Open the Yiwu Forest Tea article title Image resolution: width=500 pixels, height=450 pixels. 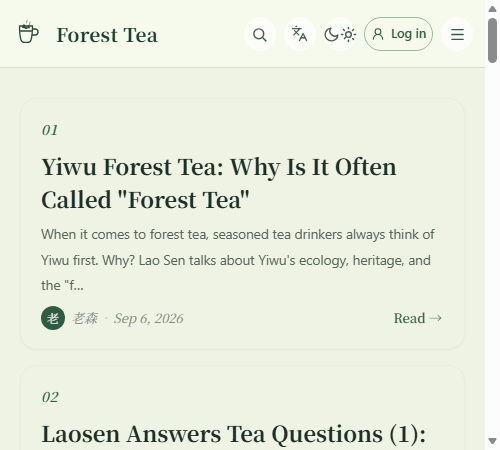coord(219,183)
